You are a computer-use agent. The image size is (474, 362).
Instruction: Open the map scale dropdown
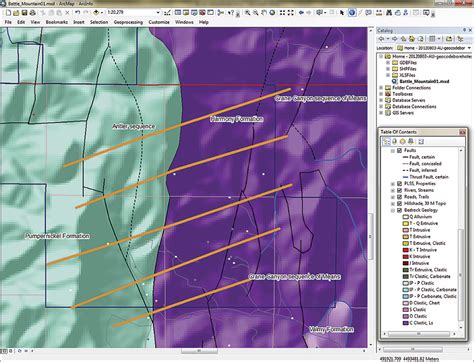pyautogui.click(x=158, y=13)
